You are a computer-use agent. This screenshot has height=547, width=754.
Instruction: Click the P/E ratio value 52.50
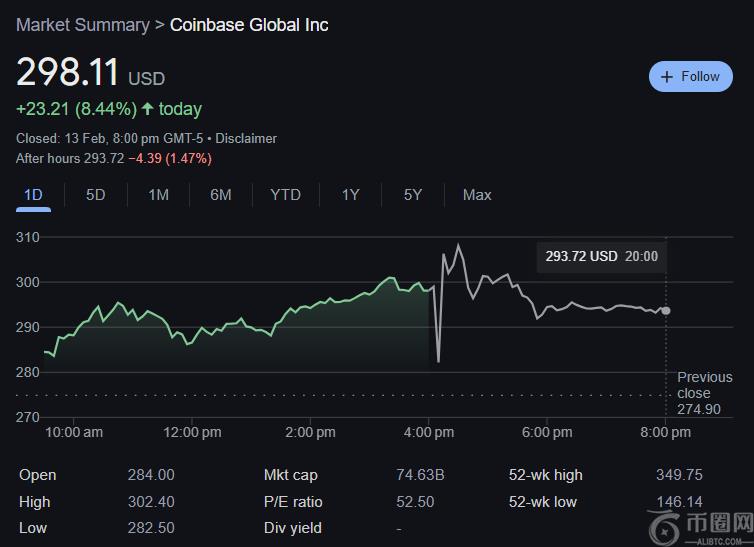pyautogui.click(x=415, y=502)
